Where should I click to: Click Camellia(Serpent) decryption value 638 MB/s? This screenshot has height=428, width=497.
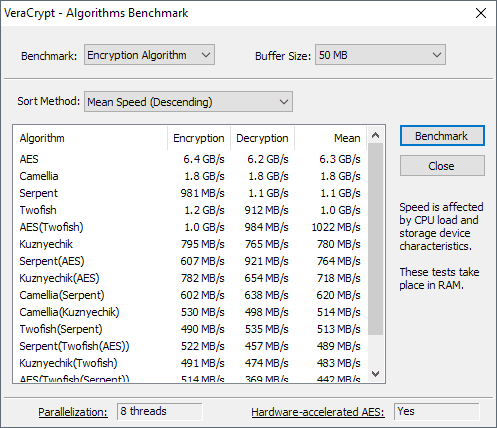pos(267,295)
